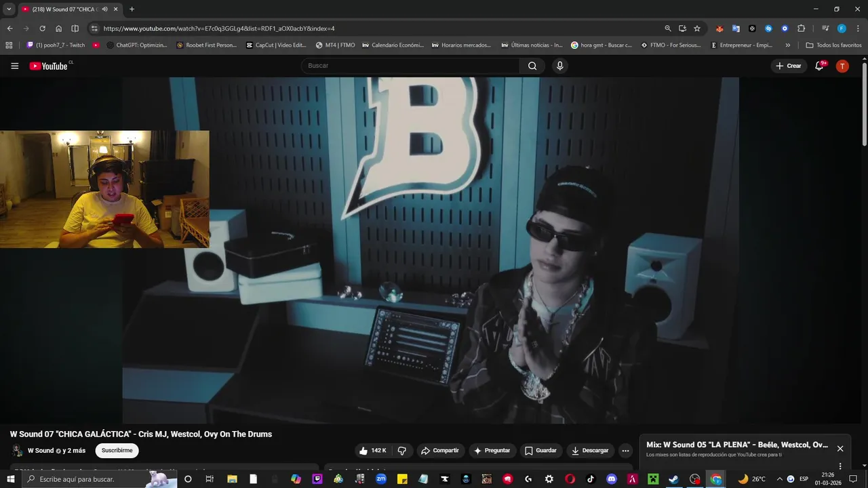This screenshot has width=868, height=488.
Task: Click the Preguntar button
Action: [x=492, y=451]
